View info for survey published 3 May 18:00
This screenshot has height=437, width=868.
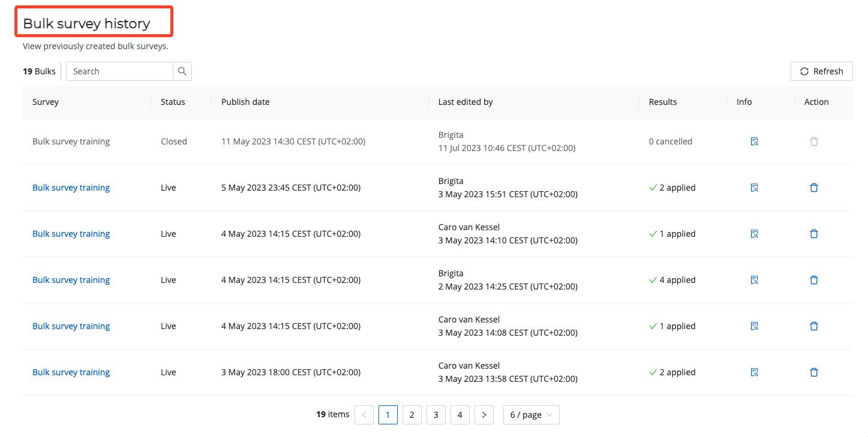pyautogui.click(x=754, y=372)
